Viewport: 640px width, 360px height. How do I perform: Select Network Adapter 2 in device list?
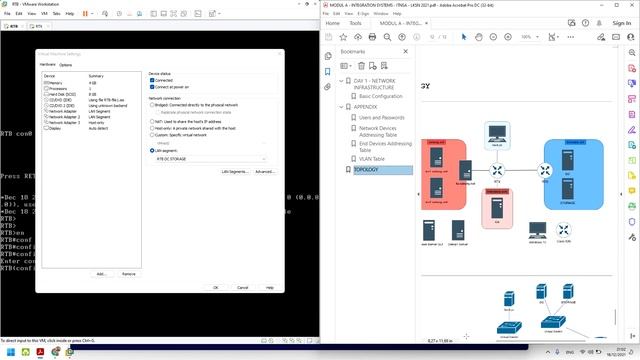pos(92,117)
